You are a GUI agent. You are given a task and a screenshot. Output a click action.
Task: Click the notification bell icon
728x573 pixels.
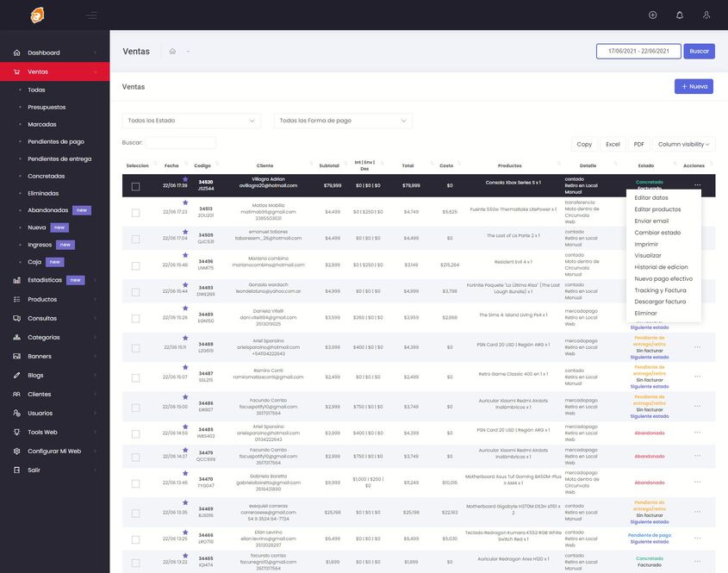[680, 15]
